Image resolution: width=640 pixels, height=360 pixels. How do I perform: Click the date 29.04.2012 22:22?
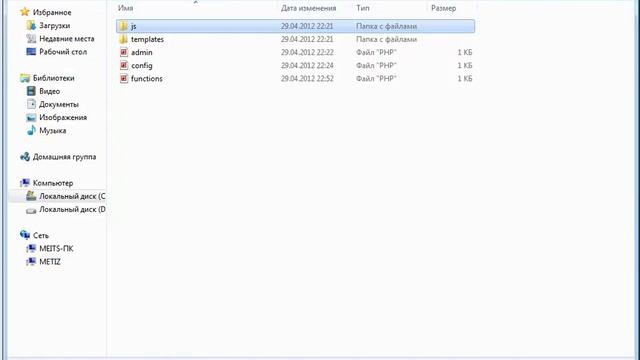tap(307, 52)
